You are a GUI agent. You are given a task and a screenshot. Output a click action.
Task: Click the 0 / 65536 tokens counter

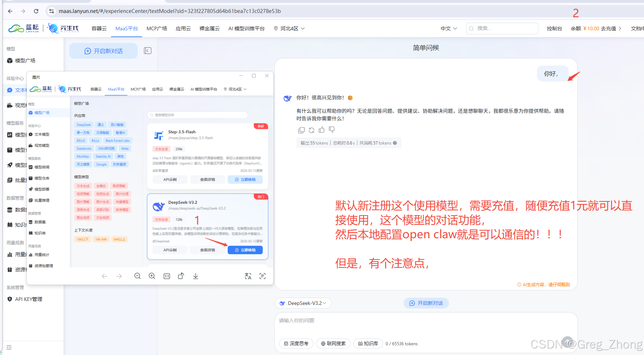coord(402,344)
